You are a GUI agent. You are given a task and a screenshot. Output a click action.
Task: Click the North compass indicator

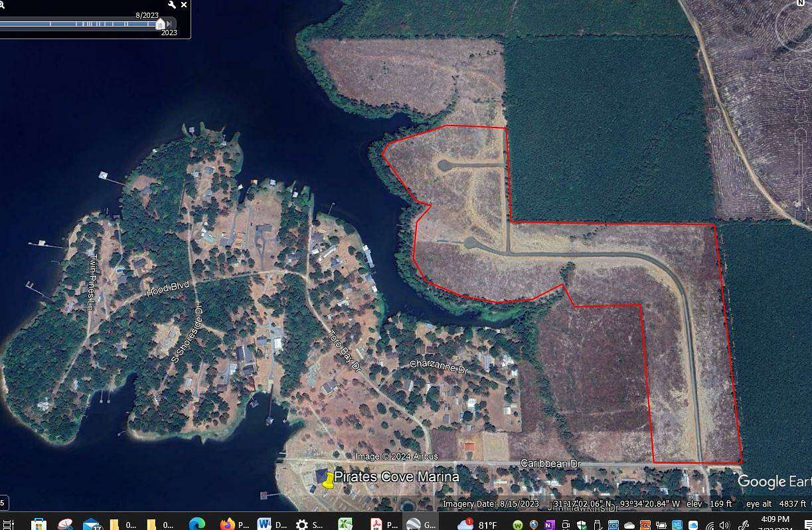pos(800,3)
